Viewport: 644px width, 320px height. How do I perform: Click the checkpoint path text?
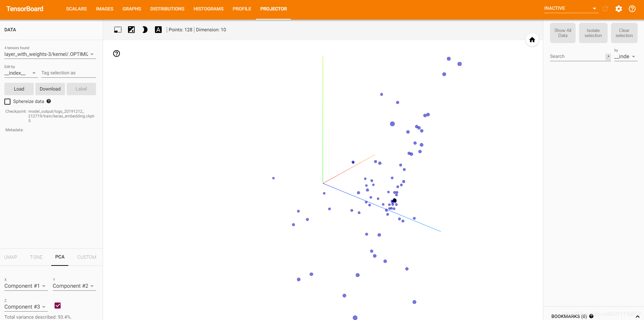point(62,116)
